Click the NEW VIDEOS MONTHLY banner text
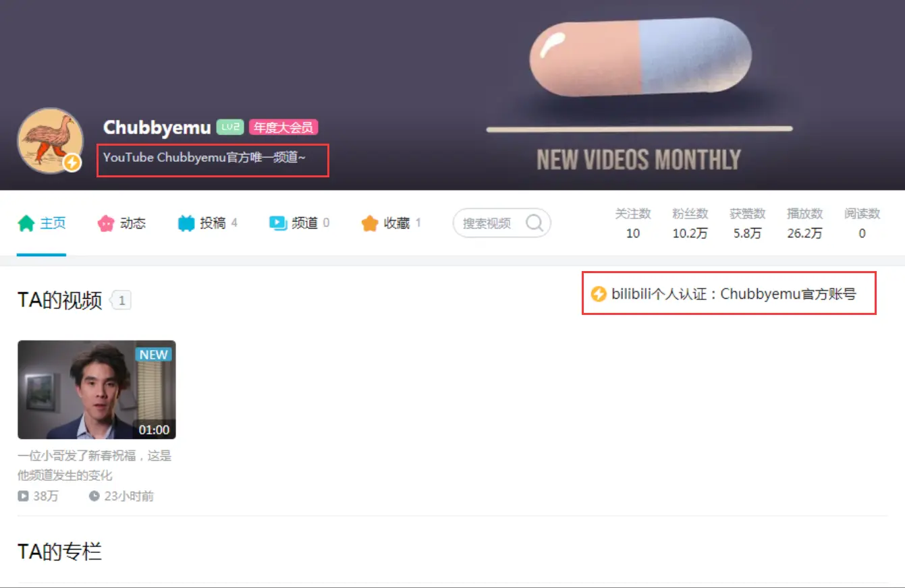 pyautogui.click(x=638, y=160)
